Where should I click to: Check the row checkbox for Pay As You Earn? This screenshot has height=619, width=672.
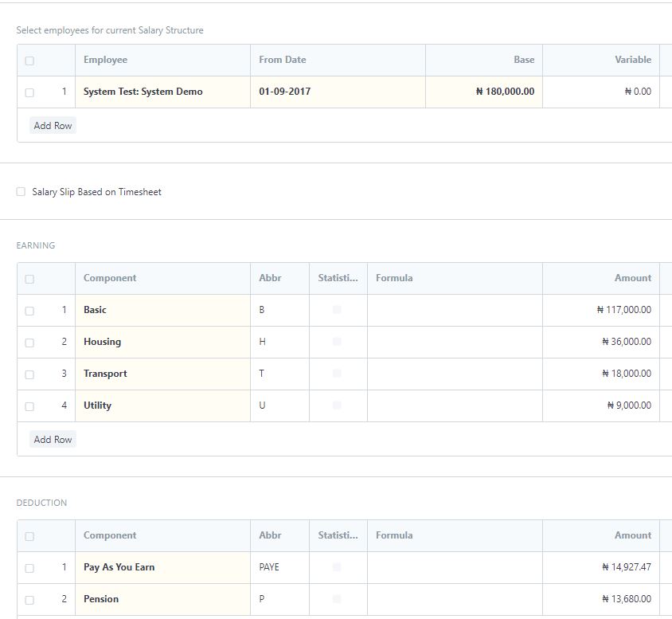(x=29, y=569)
